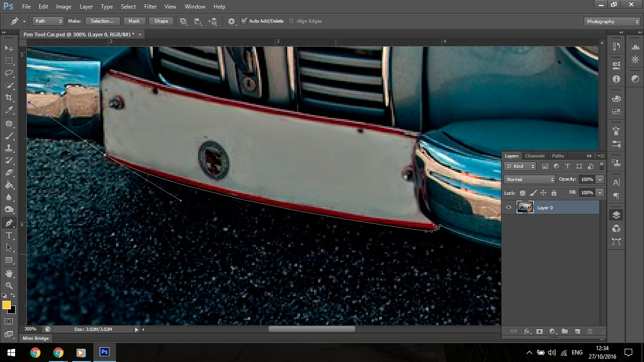
Task: Open the tool preset picker arrow
Action: coord(24,21)
